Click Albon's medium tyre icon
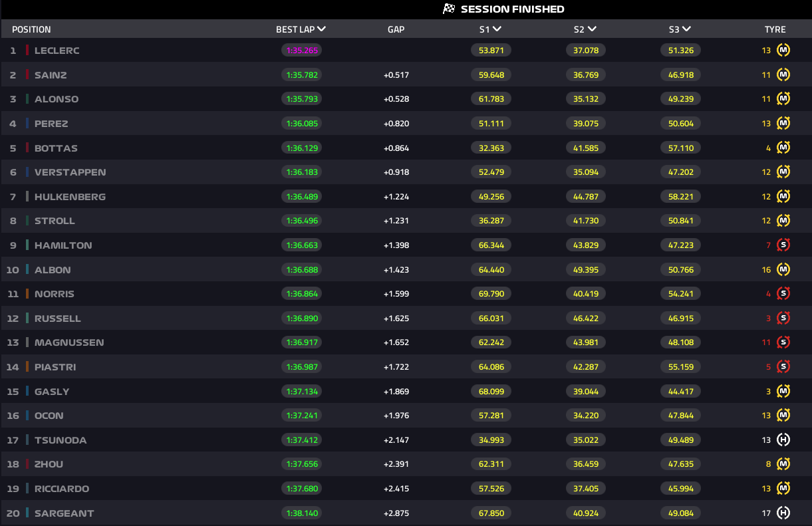 click(783, 270)
